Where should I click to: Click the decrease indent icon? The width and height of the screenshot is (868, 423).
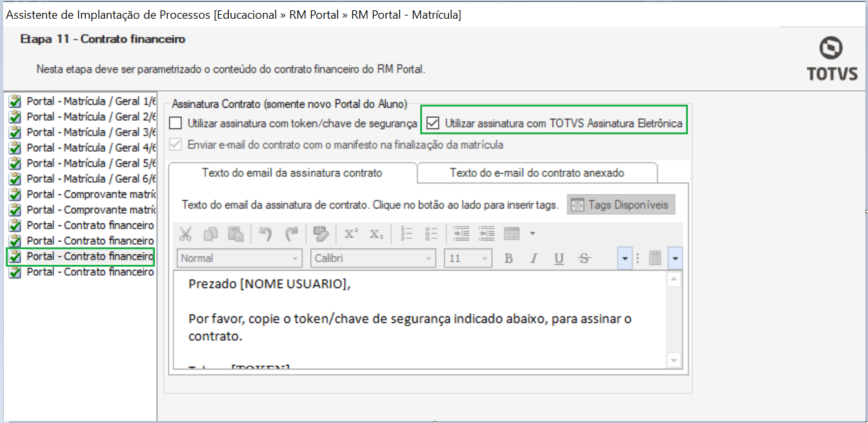pos(487,233)
